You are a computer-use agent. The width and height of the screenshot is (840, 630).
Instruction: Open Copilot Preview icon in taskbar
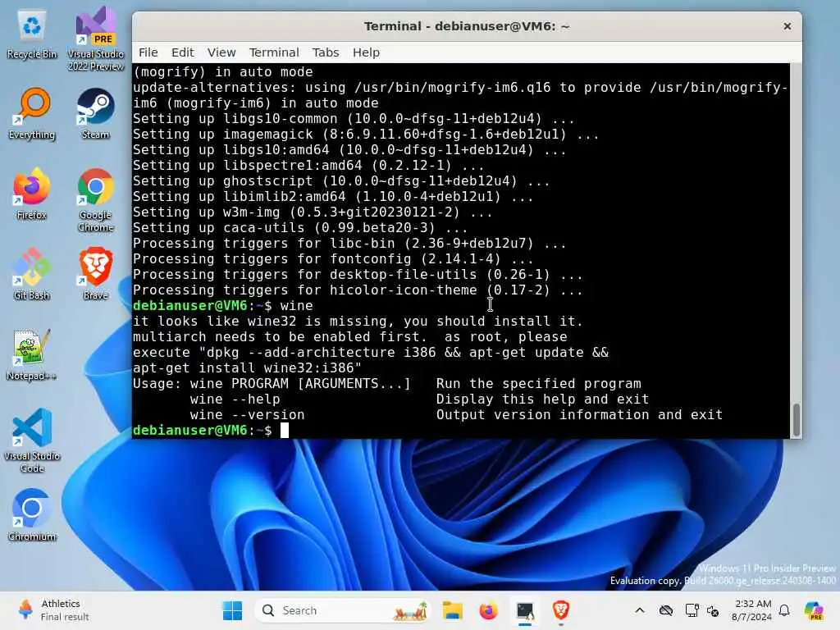(x=814, y=610)
